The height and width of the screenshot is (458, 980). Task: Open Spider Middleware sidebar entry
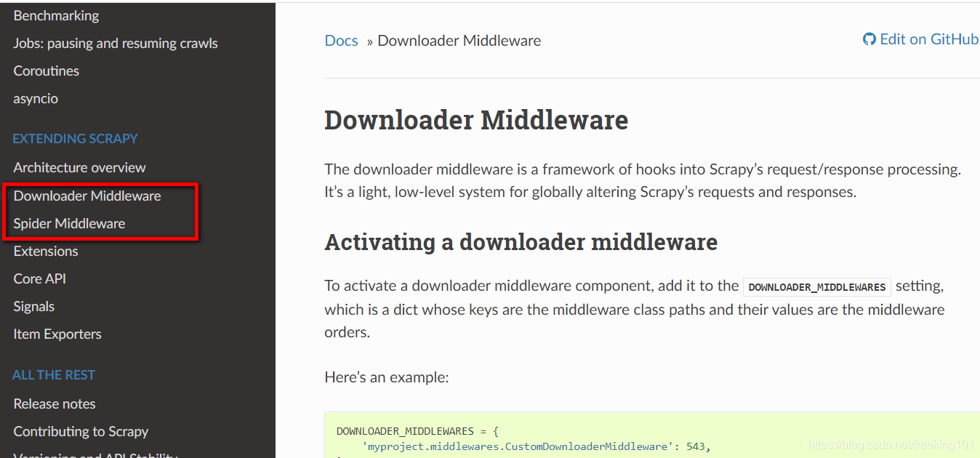(69, 223)
